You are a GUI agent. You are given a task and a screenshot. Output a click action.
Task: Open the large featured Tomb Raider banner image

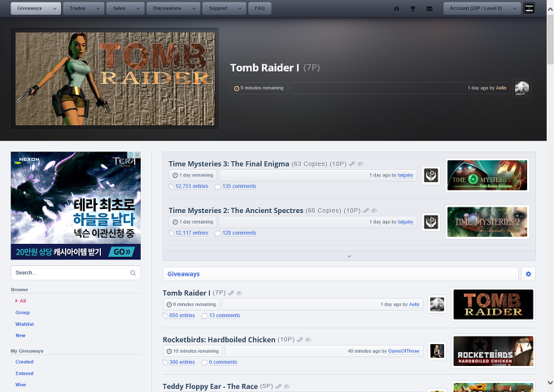point(115,79)
